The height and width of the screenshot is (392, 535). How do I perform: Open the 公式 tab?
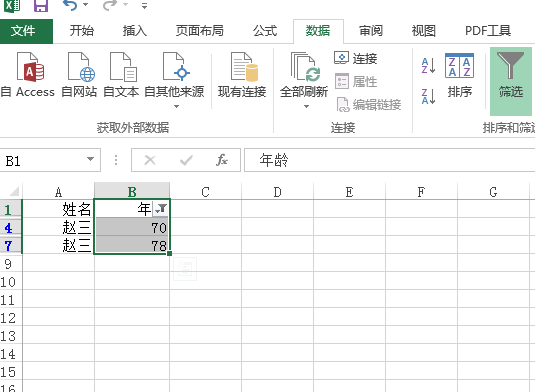pyautogui.click(x=265, y=31)
